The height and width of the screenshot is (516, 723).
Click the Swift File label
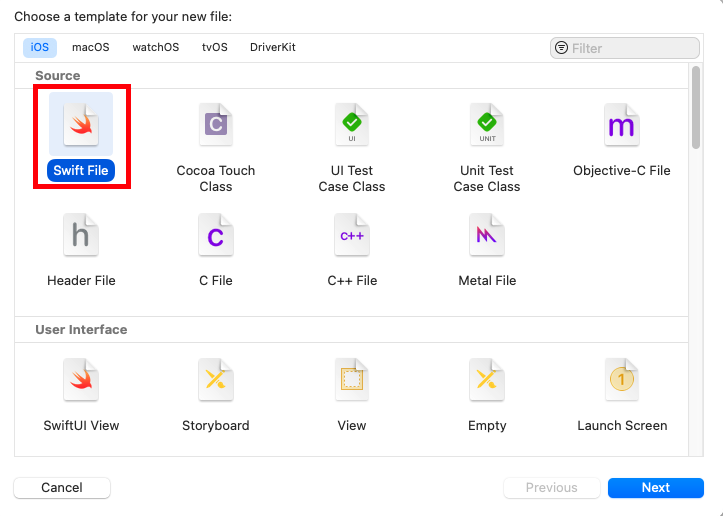(81, 171)
